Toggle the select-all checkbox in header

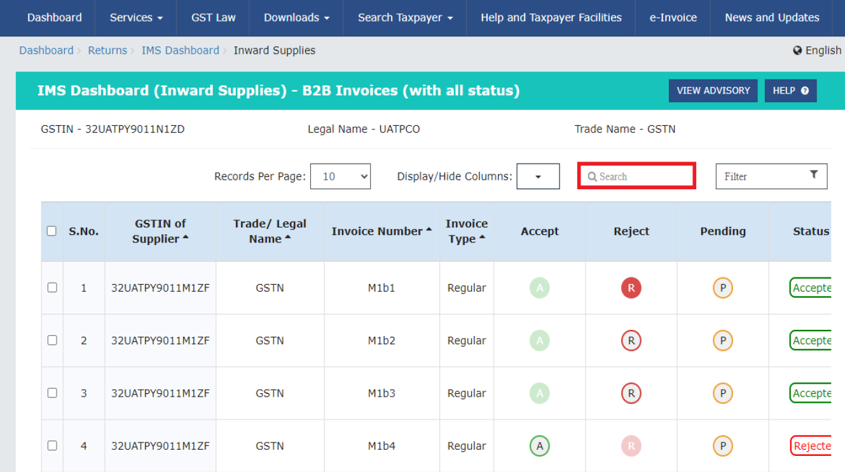[52, 231]
